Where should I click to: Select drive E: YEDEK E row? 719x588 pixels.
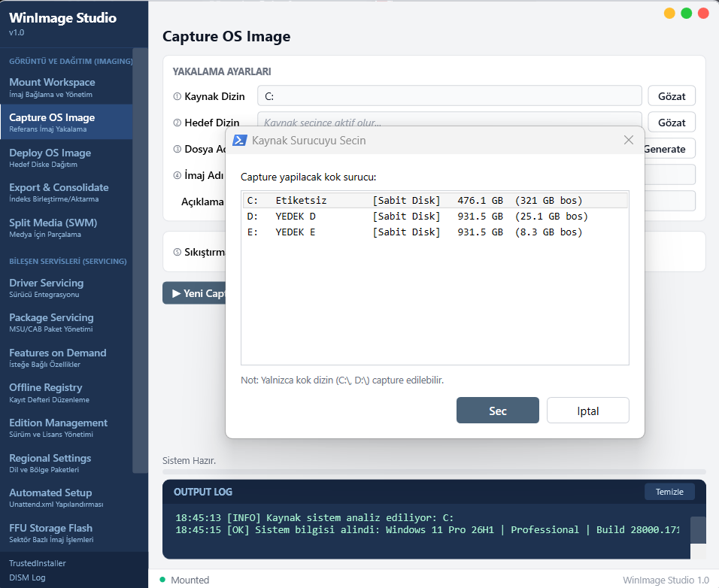tap(435, 232)
